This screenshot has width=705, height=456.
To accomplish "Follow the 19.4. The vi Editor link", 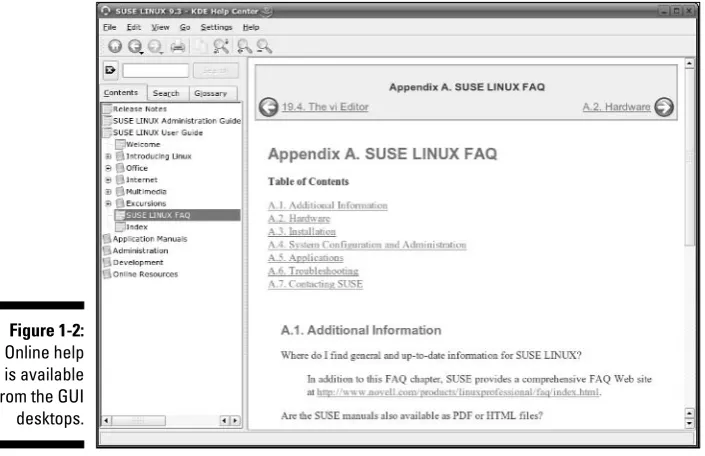I will click(325, 107).
